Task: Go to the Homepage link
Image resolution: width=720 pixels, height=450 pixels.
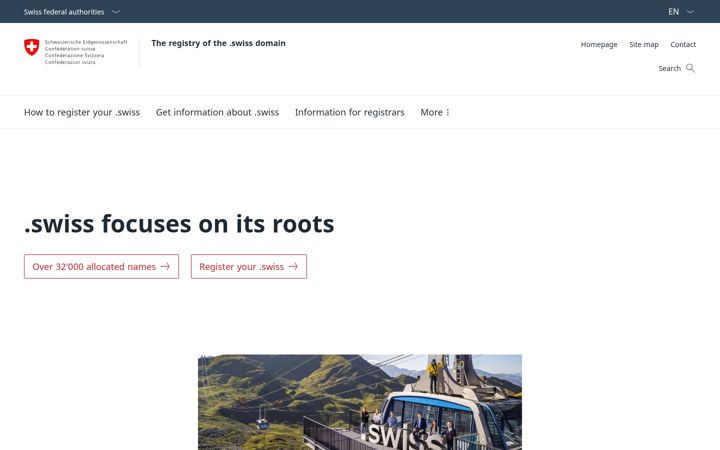Action: pos(599,45)
